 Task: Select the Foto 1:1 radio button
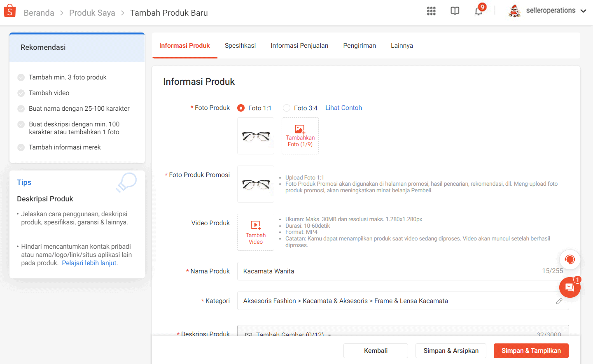click(x=240, y=108)
